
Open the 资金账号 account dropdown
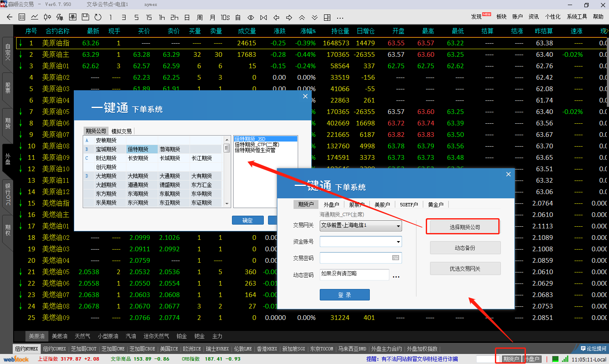[x=398, y=242]
